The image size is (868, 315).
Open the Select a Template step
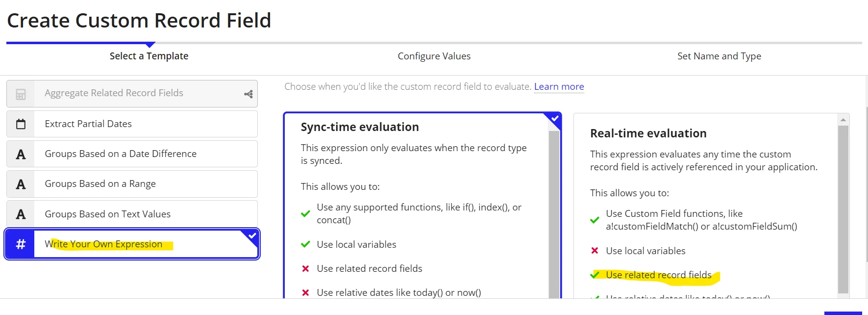[149, 56]
